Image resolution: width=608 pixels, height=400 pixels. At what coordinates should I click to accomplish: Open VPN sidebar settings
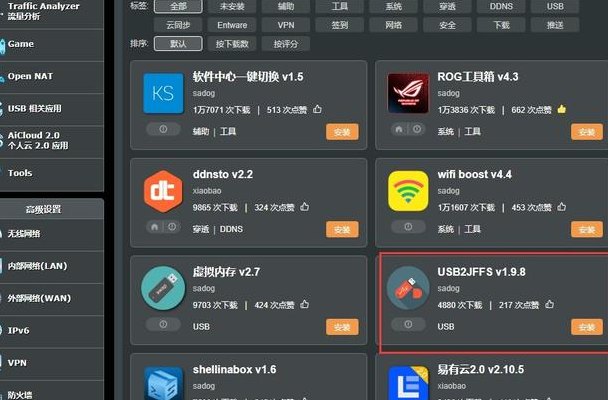tap(52, 363)
